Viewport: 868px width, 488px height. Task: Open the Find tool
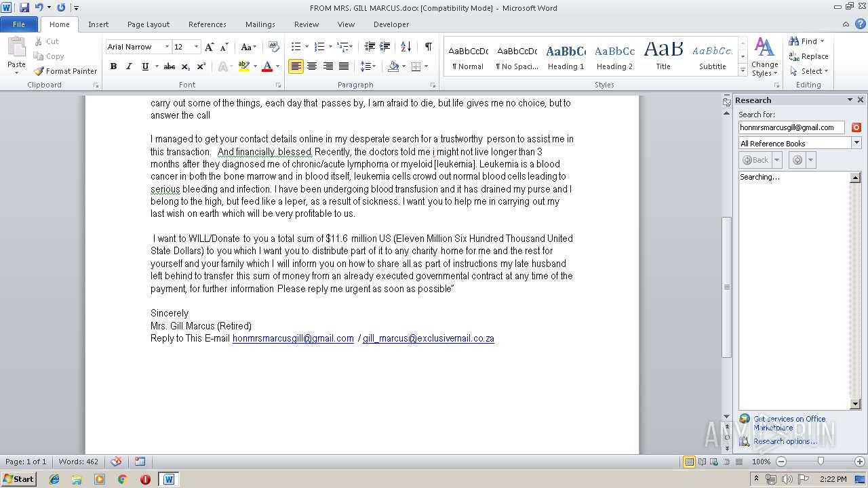[806, 41]
